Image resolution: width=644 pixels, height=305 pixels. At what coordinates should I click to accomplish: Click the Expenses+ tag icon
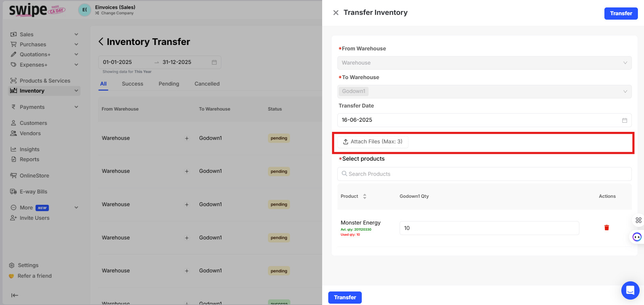(14, 65)
